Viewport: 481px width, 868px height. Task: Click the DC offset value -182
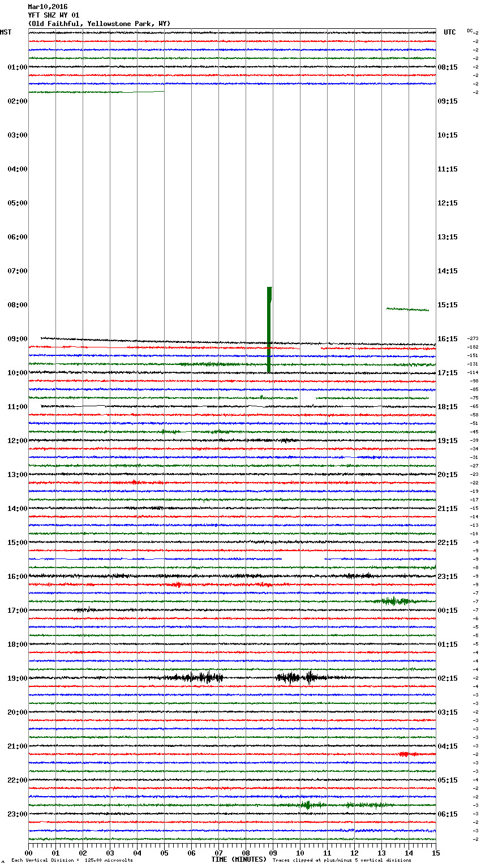[473, 347]
